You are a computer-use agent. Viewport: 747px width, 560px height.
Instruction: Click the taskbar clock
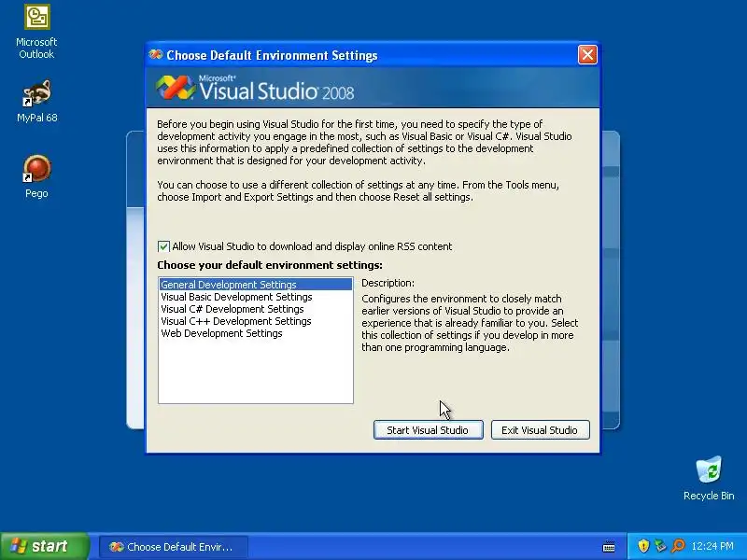712,546
